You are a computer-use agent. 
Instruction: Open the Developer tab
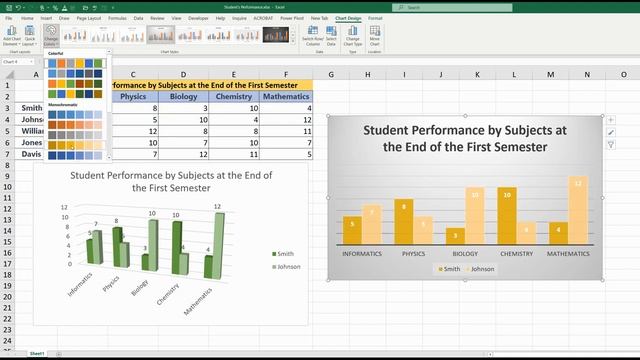(198, 18)
